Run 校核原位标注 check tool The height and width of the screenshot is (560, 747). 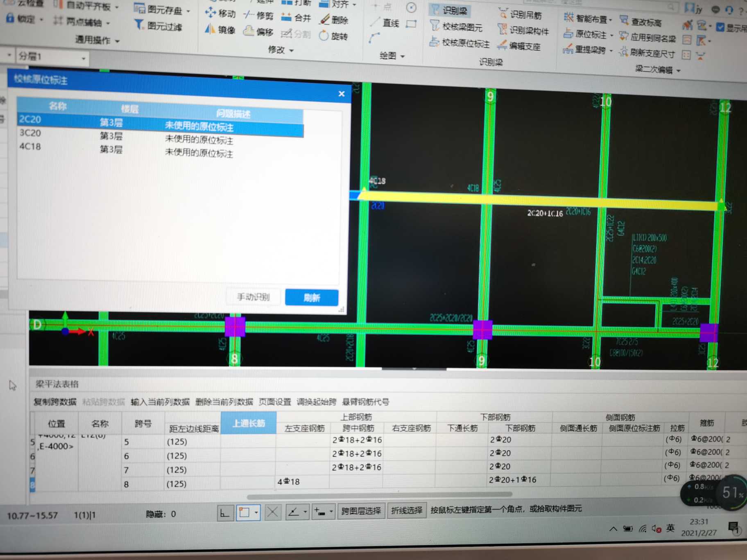[460, 42]
